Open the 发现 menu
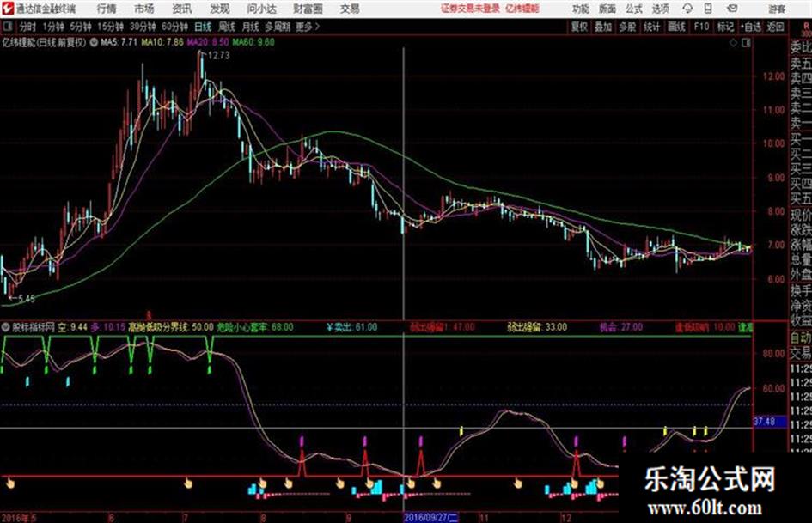The height and width of the screenshot is (523, 812). 219,9
